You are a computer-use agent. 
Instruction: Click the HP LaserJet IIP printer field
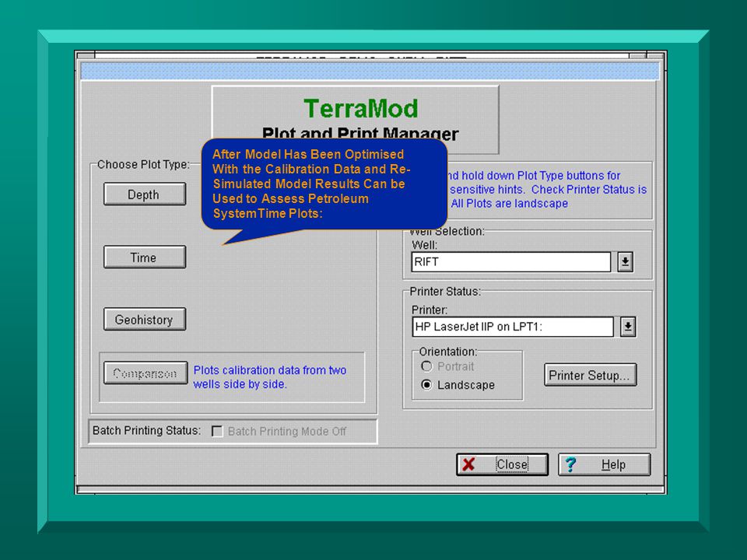(512, 327)
